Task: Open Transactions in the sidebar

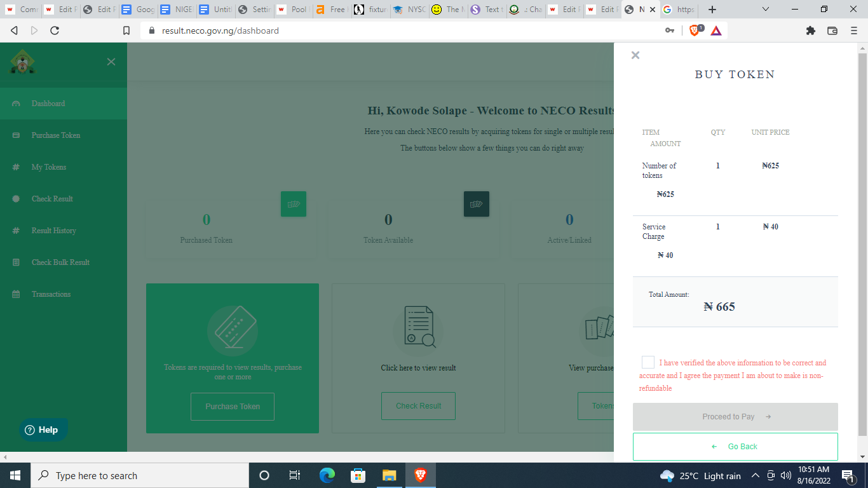Action: 64,294
